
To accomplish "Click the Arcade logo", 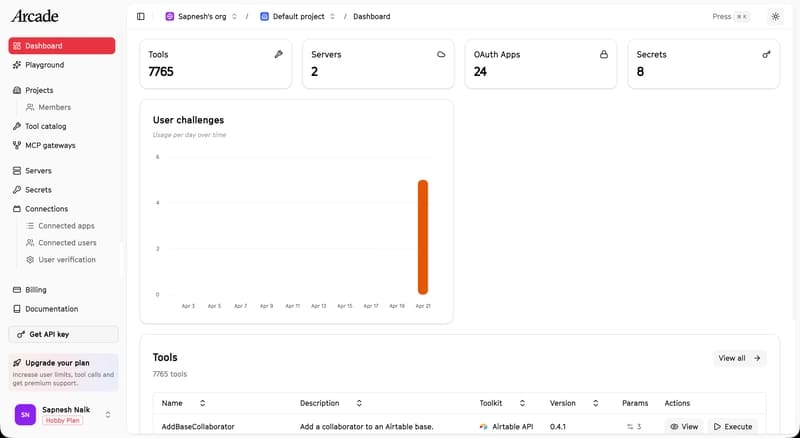I will pyautogui.click(x=35, y=16).
